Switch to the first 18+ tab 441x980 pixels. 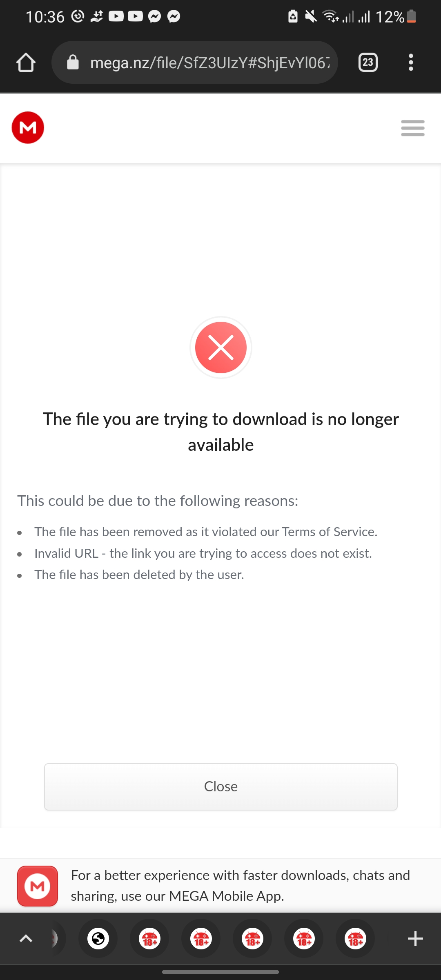[x=149, y=938]
